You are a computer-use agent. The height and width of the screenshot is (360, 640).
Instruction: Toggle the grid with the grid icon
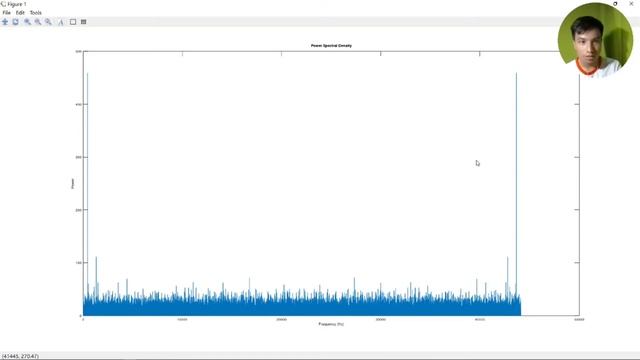point(83,22)
